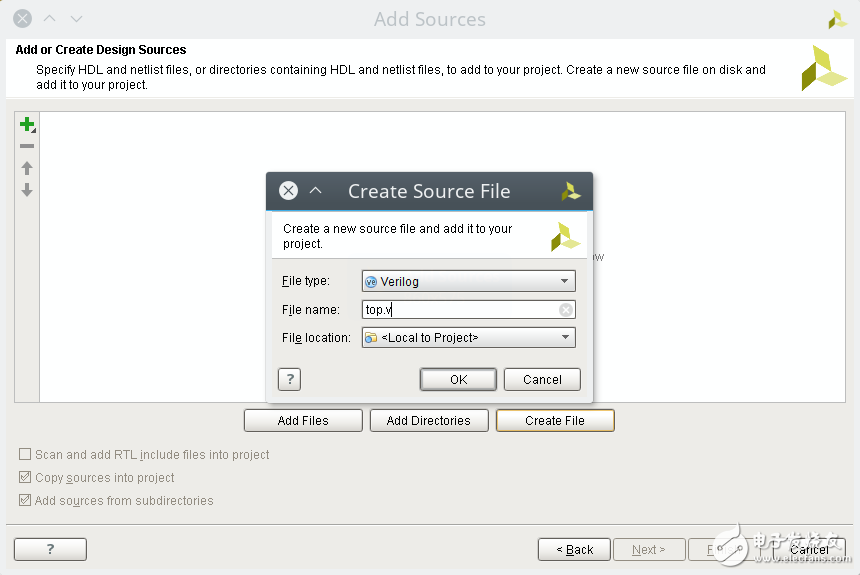Click the move up arrow icon
The height and width of the screenshot is (575, 860).
pyautogui.click(x=27, y=168)
